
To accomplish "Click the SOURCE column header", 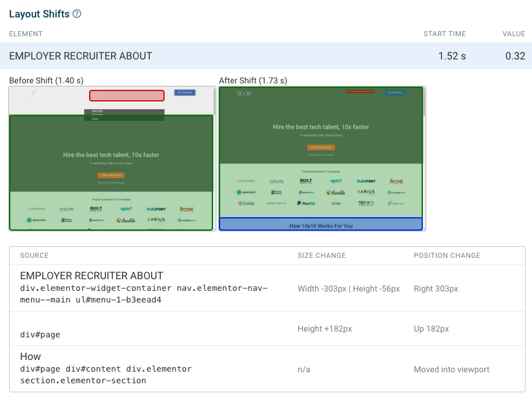I will (34, 255).
